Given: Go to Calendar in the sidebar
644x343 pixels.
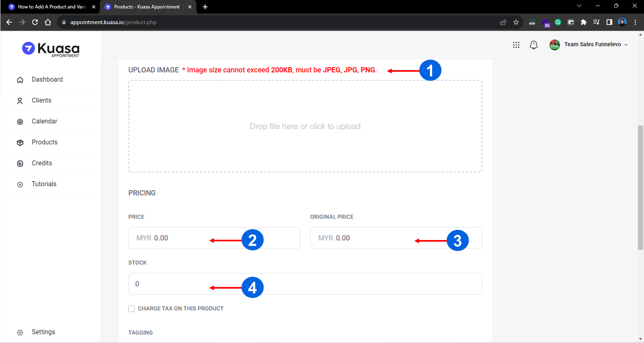Looking at the screenshot, I should click(44, 121).
